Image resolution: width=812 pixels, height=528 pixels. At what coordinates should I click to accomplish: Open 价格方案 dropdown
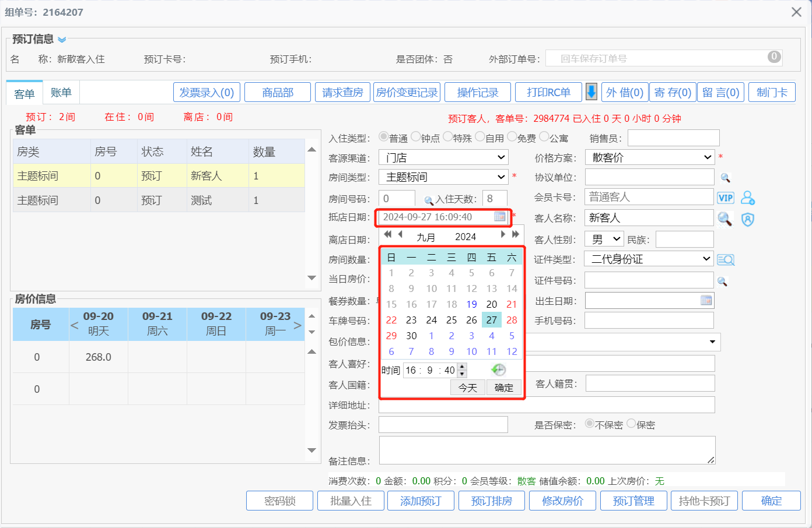(x=650, y=157)
